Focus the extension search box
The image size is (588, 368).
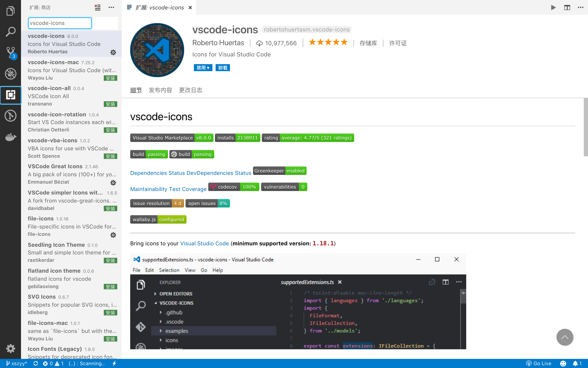[60, 23]
